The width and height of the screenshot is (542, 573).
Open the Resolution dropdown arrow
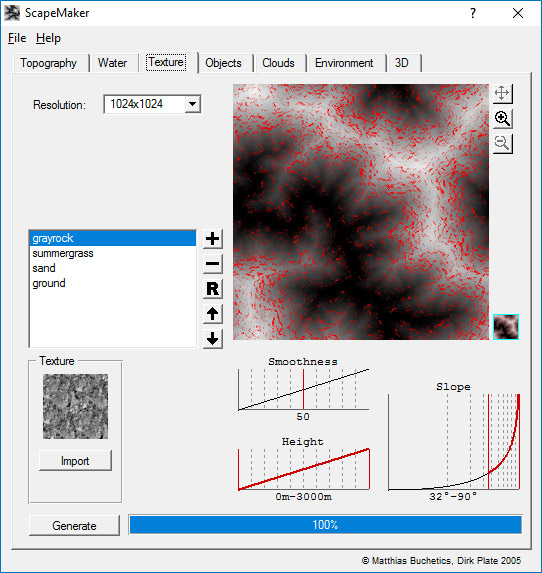coord(192,105)
